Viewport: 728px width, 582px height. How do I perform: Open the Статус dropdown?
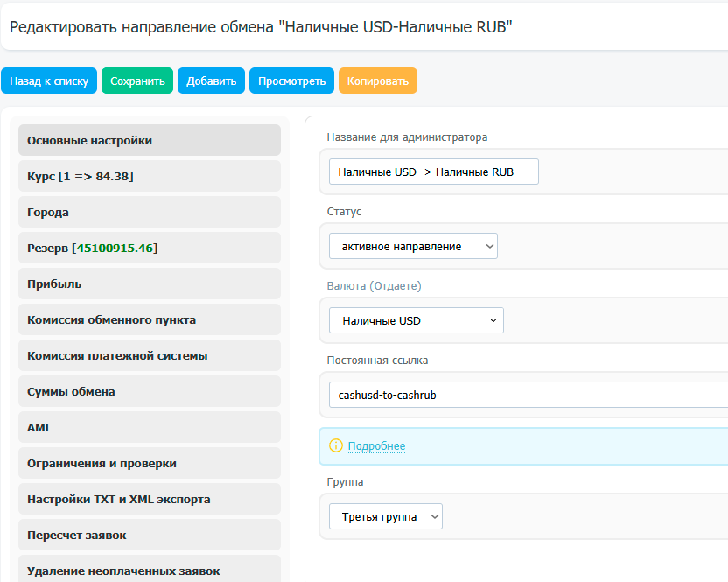pos(413,246)
